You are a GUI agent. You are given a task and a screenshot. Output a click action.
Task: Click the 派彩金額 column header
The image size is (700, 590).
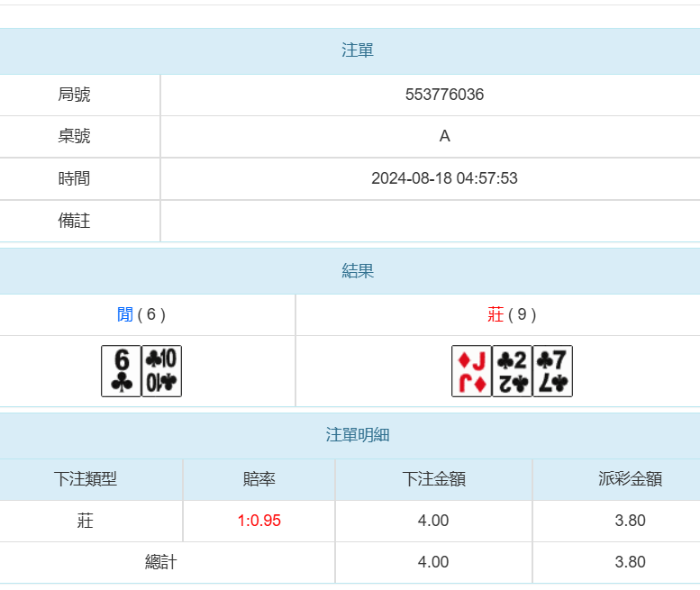630,479
